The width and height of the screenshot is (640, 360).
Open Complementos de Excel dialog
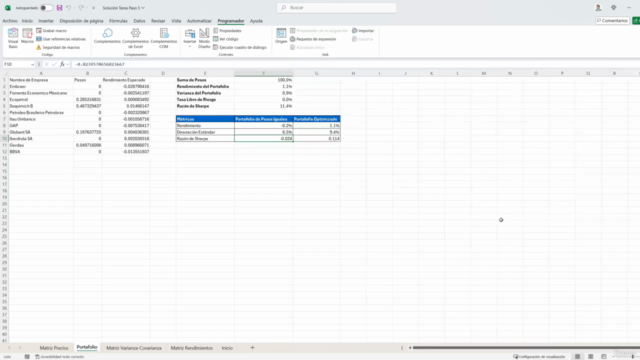pyautogui.click(x=136, y=38)
